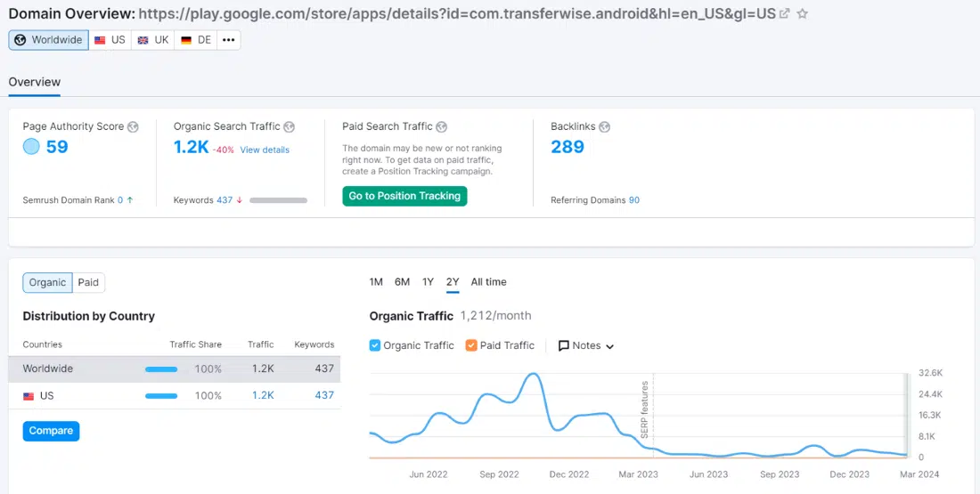Uncheck the Paid Traffic checkbox

click(471, 345)
